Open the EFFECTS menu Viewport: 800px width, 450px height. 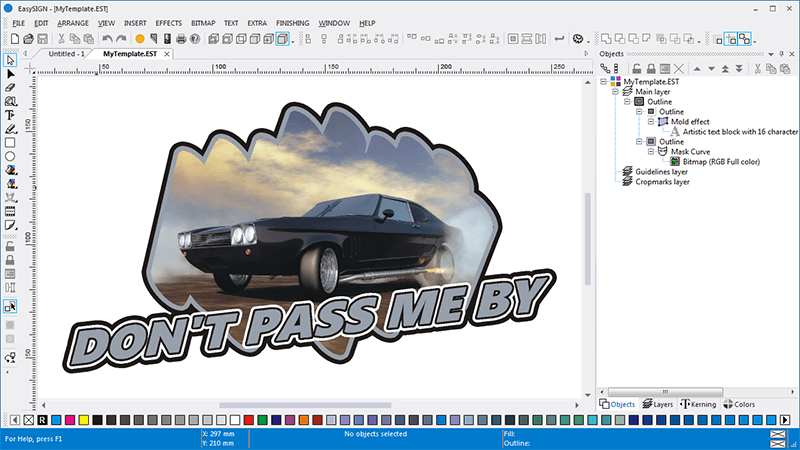[169, 22]
